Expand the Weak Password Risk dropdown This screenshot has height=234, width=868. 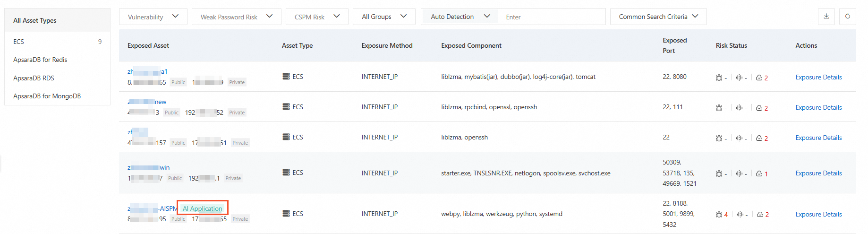point(236,17)
